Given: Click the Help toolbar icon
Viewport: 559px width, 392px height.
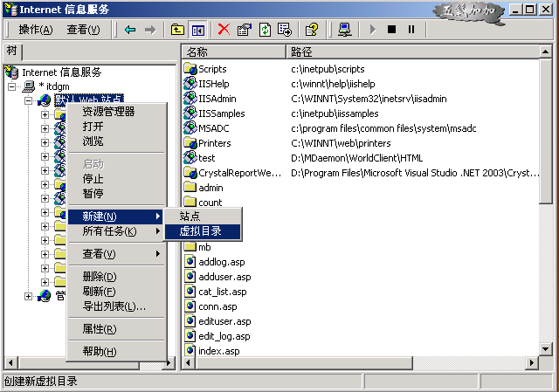Looking at the screenshot, I should (x=311, y=30).
